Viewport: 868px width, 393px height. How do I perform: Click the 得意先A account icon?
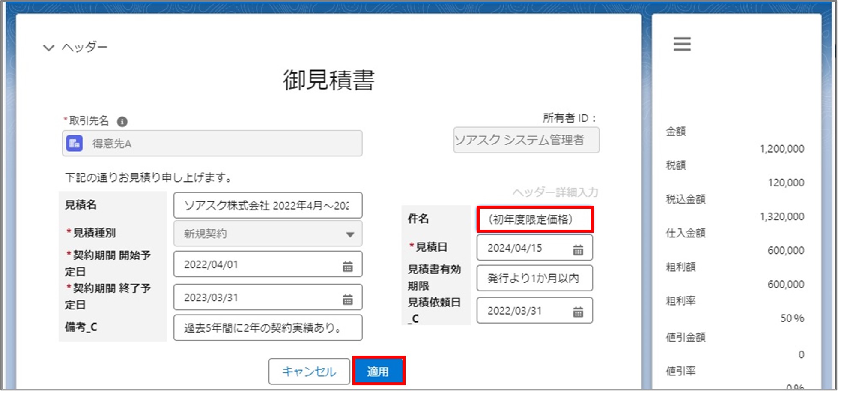75,144
